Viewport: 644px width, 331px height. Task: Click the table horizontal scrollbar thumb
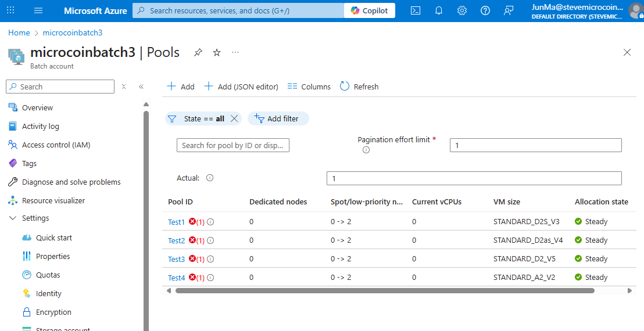click(x=385, y=291)
